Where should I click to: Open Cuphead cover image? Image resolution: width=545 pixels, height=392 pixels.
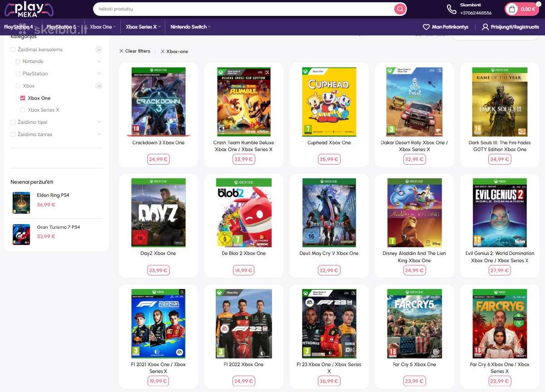329,102
